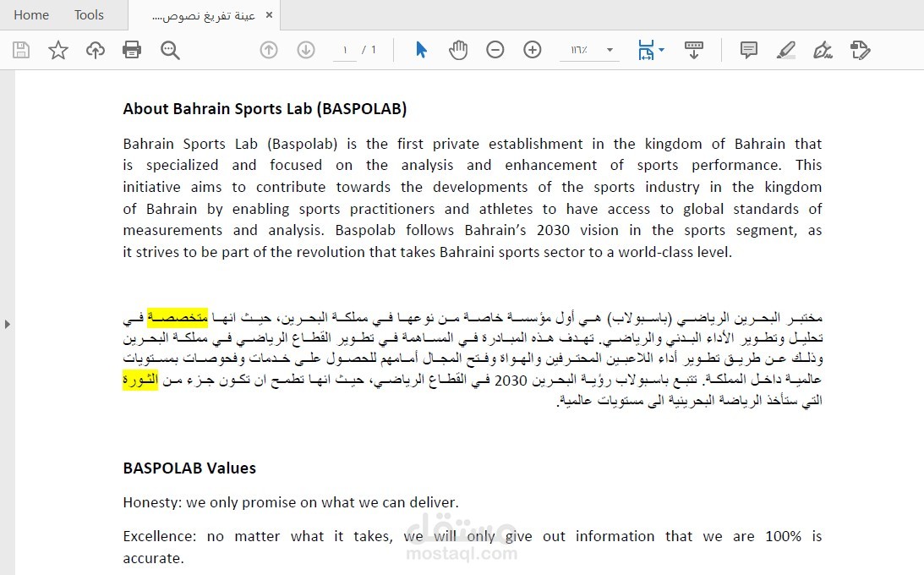Click the Save file icon
Viewport: 924px width, 575px height.
pyautogui.click(x=21, y=50)
